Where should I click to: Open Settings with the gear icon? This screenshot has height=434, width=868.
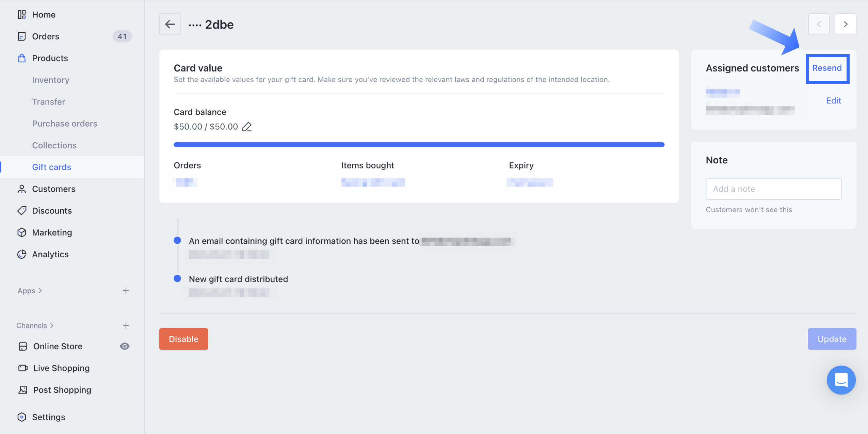pos(22,417)
